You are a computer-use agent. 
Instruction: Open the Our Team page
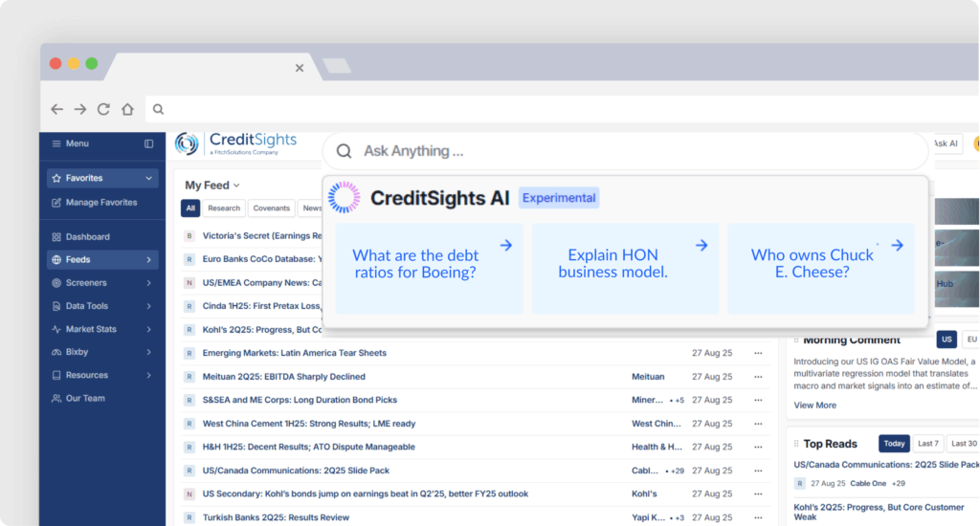(78, 399)
